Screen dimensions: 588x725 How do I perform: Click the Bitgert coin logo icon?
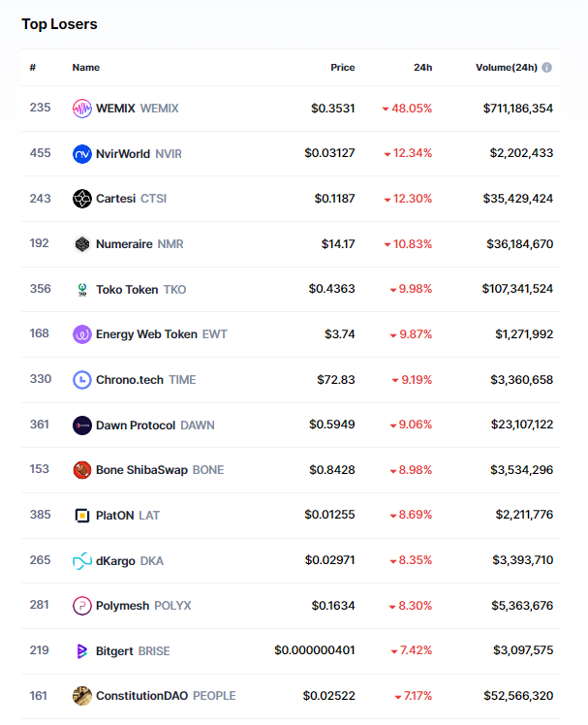point(82,651)
